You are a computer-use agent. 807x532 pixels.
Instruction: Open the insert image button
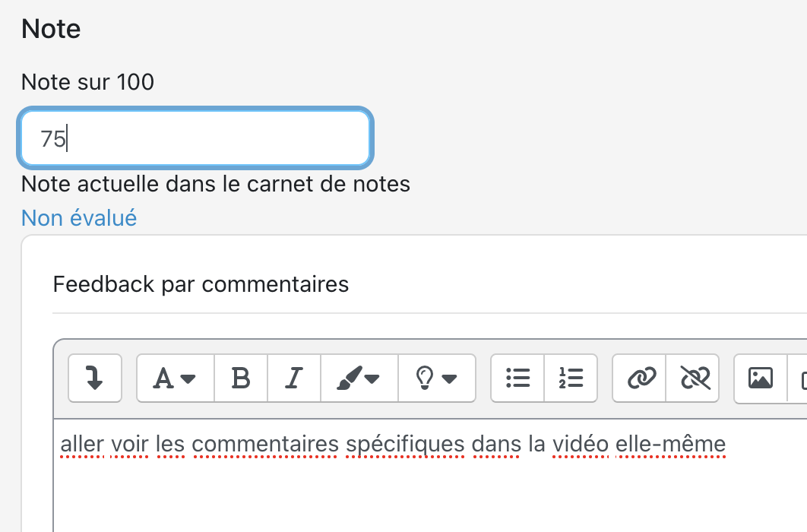point(761,378)
